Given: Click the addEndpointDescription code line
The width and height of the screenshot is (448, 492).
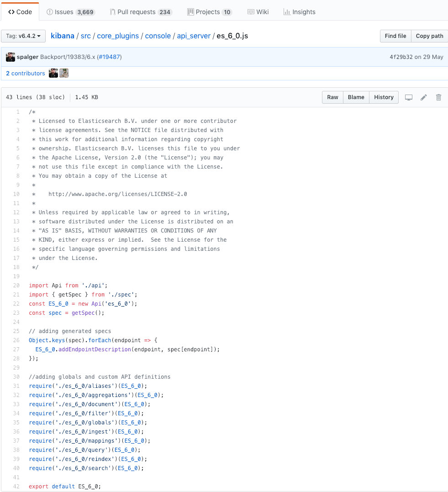Looking at the screenshot, I should coord(127,349).
